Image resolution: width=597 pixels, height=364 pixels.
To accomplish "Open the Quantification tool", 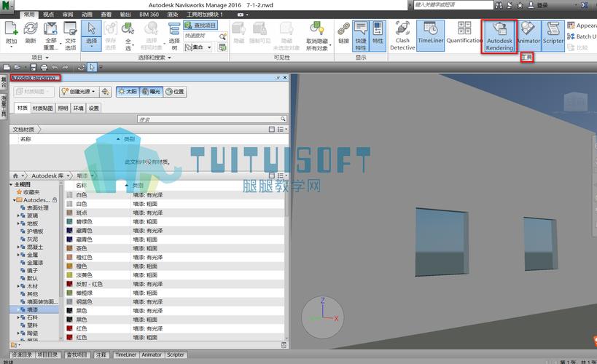I will pyautogui.click(x=464, y=33).
